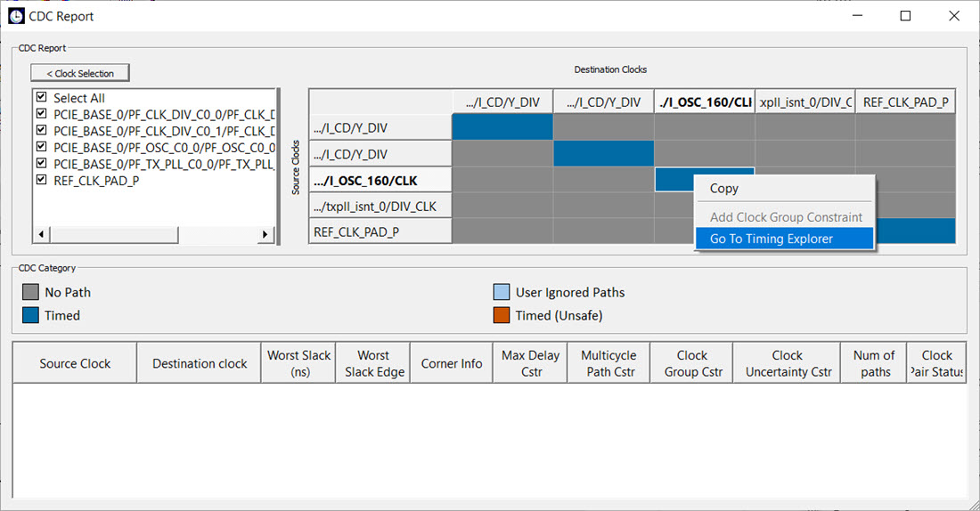Click the Timed (Unsafe) orange legend swatch
Viewport: 980px width, 511px height.
click(502, 315)
